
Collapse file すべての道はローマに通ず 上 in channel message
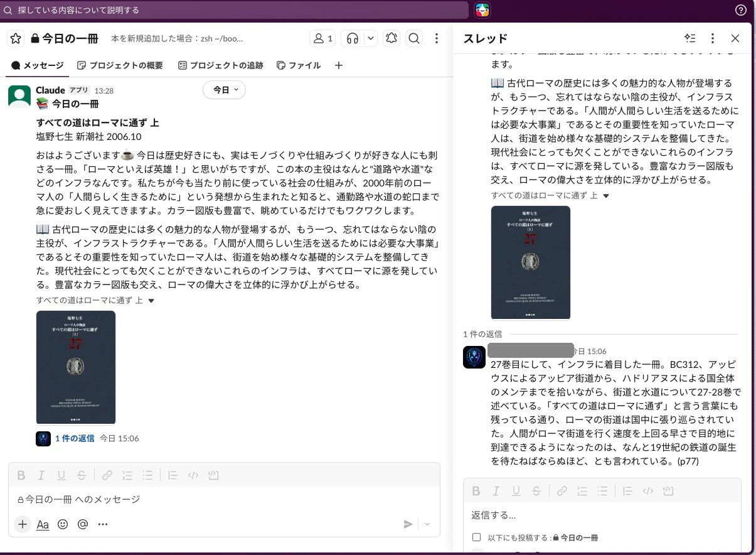(x=151, y=301)
